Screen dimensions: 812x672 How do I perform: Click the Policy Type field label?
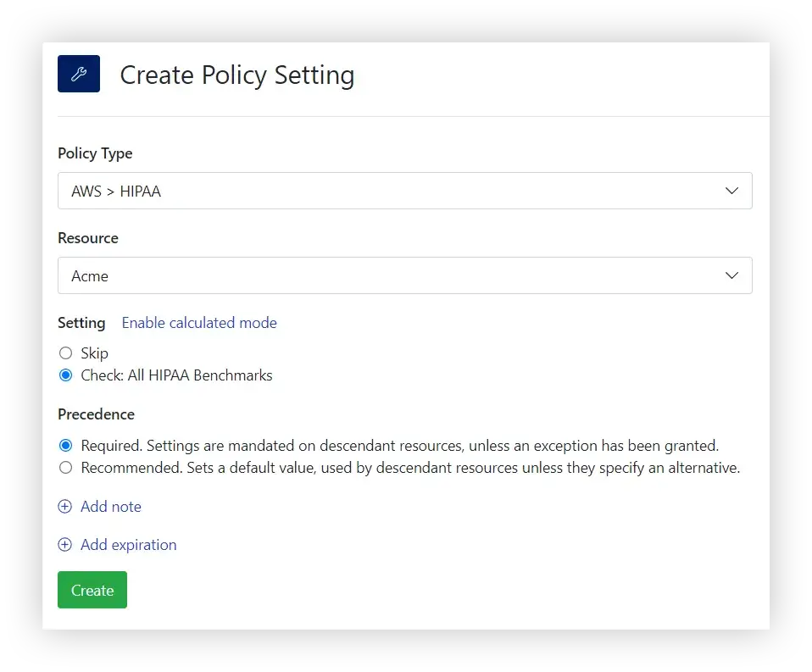pos(95,153)
